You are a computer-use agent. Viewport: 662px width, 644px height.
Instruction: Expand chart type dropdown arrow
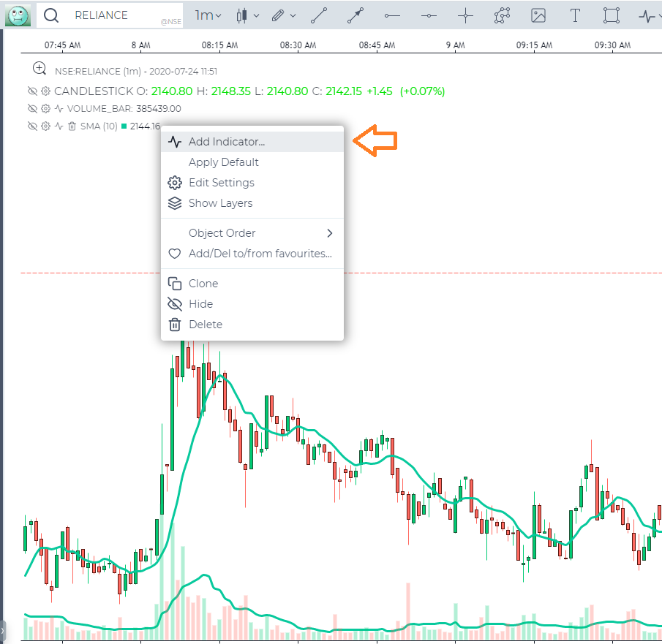click(x=256, y=15)
